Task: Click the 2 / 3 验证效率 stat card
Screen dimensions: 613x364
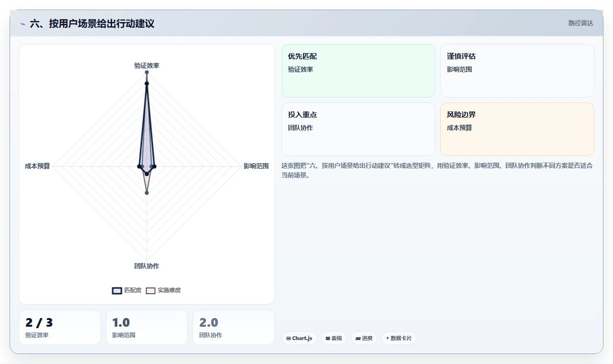Action: coord(60,327)
